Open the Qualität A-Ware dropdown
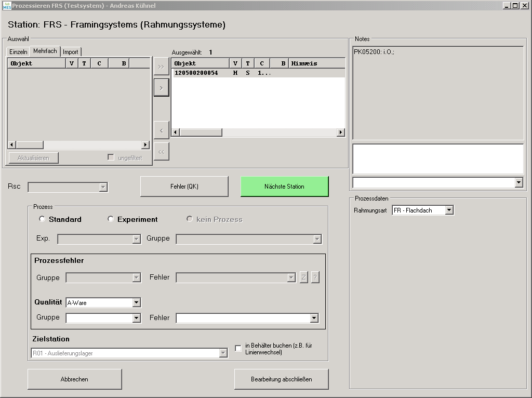This screenshot has height=398, width=532. coord(136,302)
